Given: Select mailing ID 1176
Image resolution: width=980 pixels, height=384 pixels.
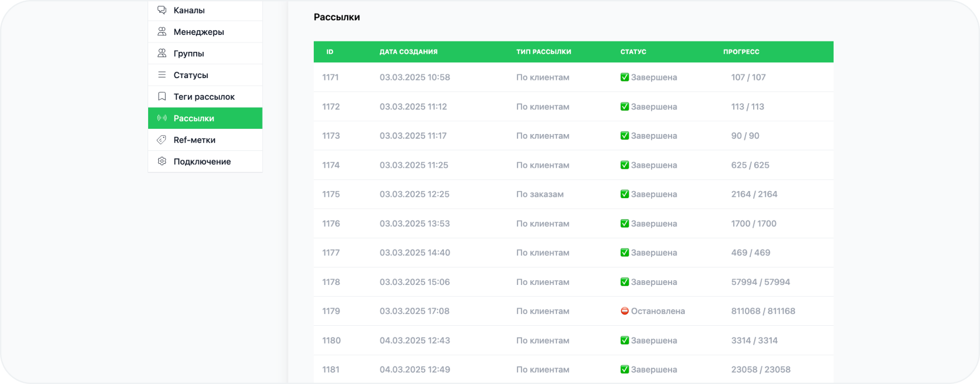Looking at the screenshot, I should point(331,223).
